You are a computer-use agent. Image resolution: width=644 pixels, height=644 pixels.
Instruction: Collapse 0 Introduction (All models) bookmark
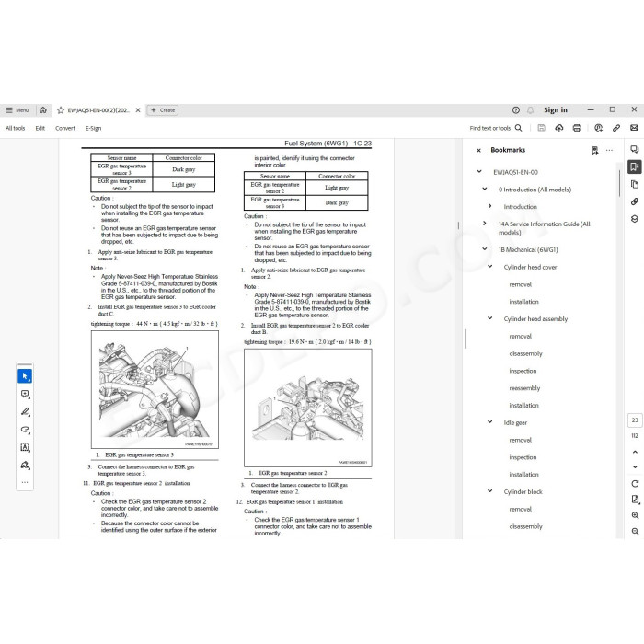[x=485, y=189]
